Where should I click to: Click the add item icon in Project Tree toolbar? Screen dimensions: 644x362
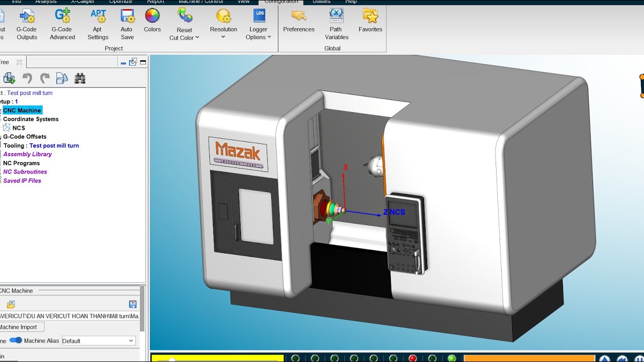pos(9,78)
